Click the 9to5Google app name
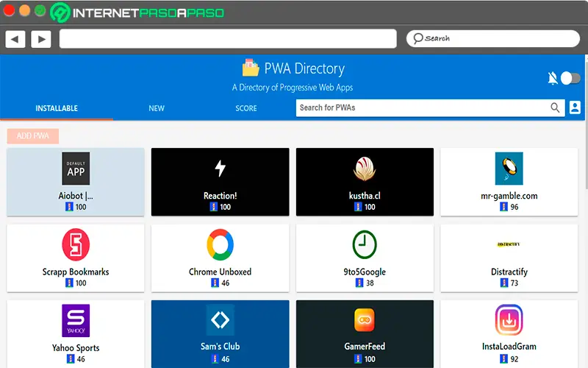The height and width of the screenshot is (368, 588). click(x=365, y=272)
